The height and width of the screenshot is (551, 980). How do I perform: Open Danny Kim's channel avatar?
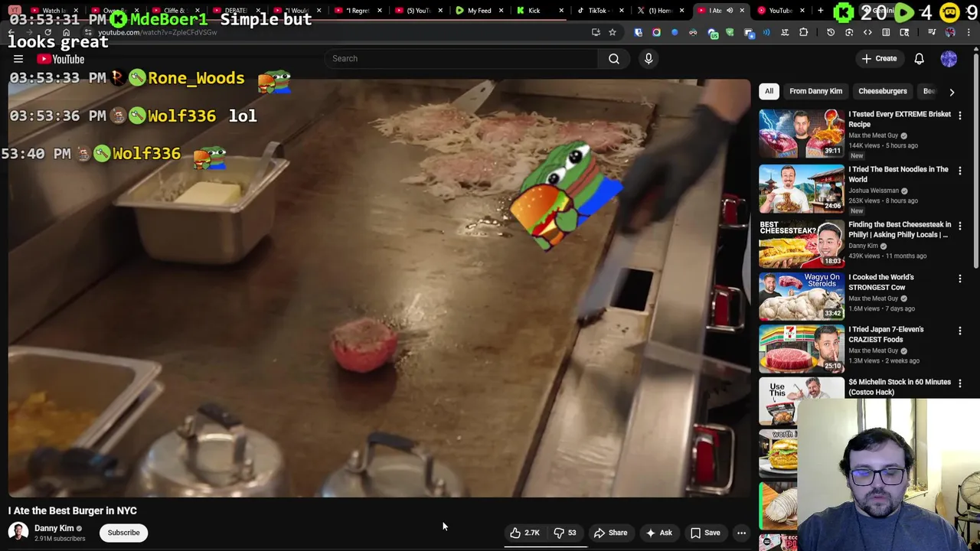pyautogui.click(x=18, y=532)
